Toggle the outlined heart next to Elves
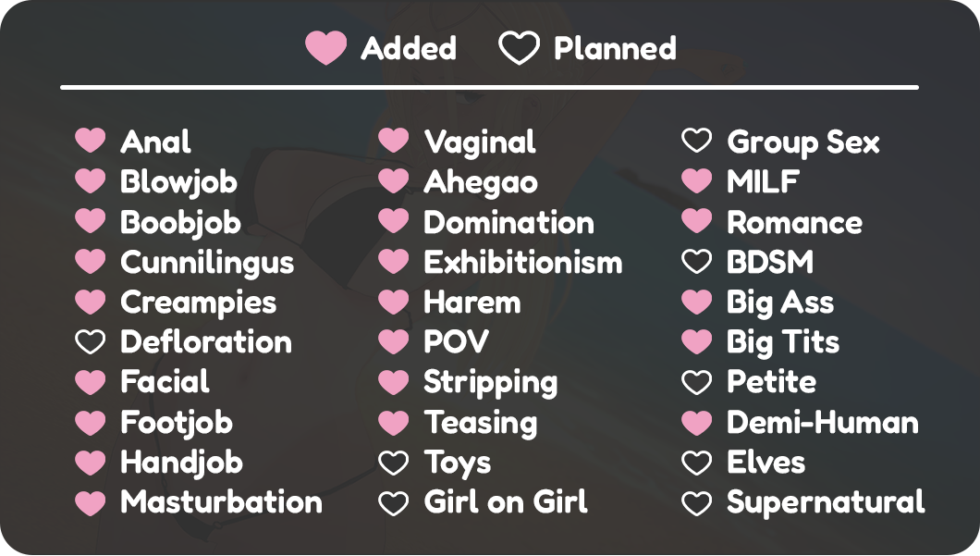The height and width of the screenshot is (556, 980). click(x=696, y=463)
